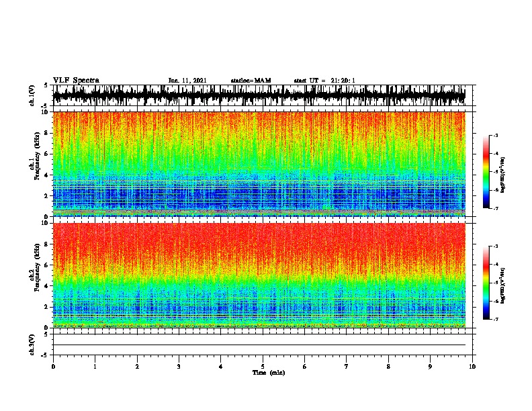
Task: Click time axis tick label "3"
Action: click(x=179, y=367)
